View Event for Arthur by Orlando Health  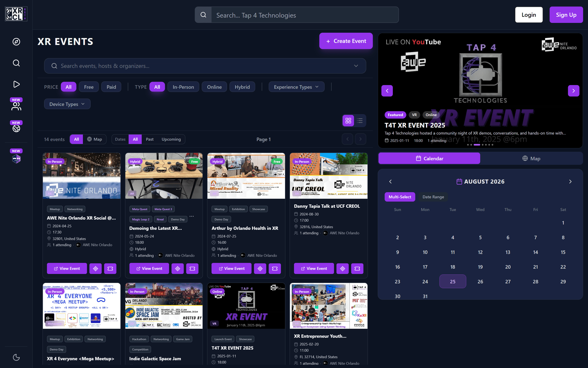[x=232, y=269]
